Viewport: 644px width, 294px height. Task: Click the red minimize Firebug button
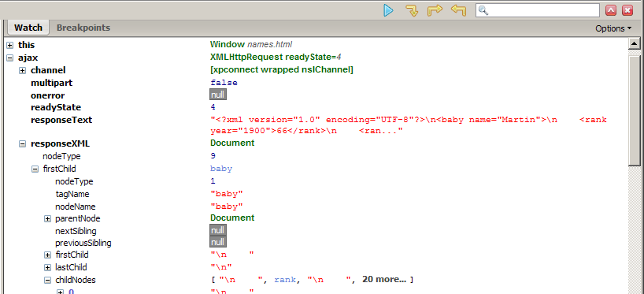pos(611,10)
